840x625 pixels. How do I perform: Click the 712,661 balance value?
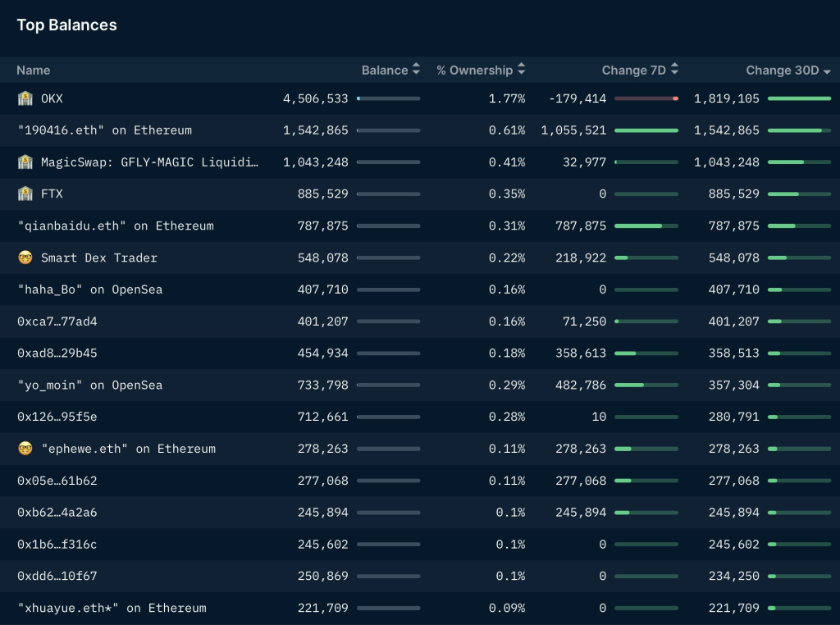click(323, 417)
